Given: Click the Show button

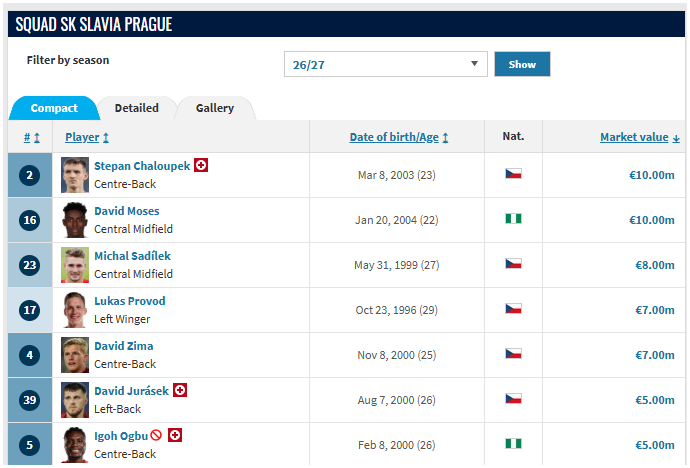Looking at the screenshot, I should coord(522,64).
